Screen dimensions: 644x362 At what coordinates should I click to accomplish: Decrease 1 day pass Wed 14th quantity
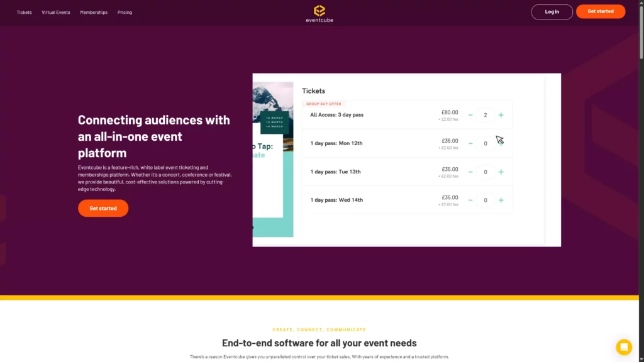[x=470, y=200]
